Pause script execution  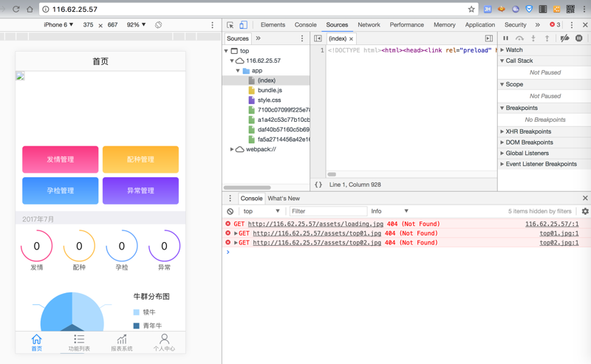[506, 38]
